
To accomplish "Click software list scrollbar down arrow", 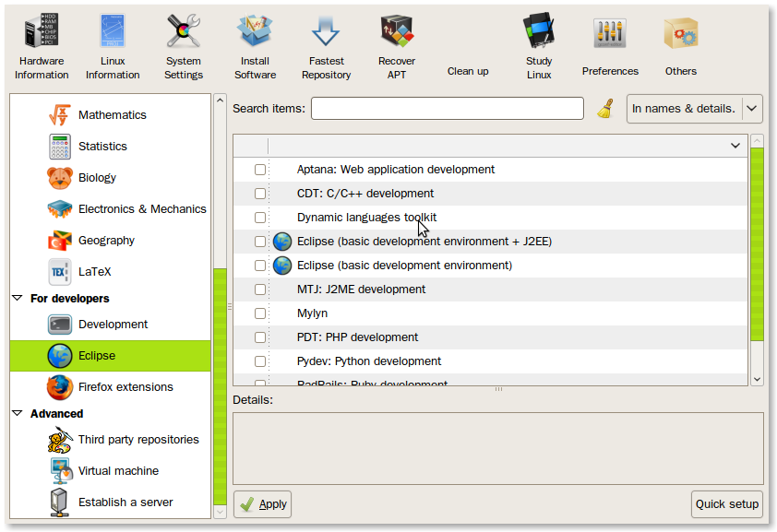I will pyautogui.click(x=757, y=380).
